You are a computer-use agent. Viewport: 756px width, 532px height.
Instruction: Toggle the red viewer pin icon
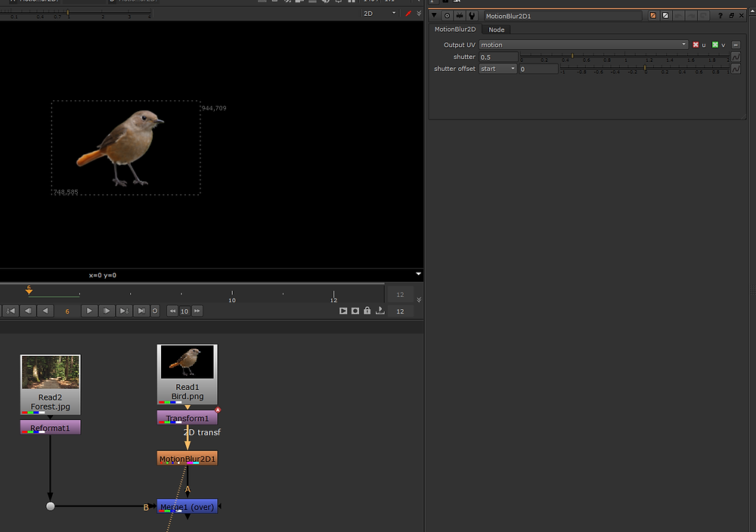[x=408, y=14]
